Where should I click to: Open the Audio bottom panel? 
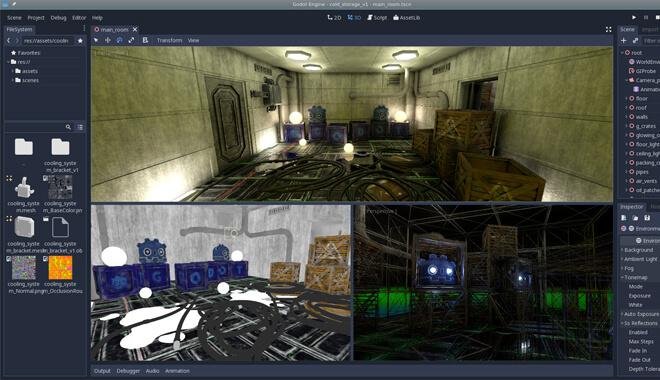[x=152, y=371]
